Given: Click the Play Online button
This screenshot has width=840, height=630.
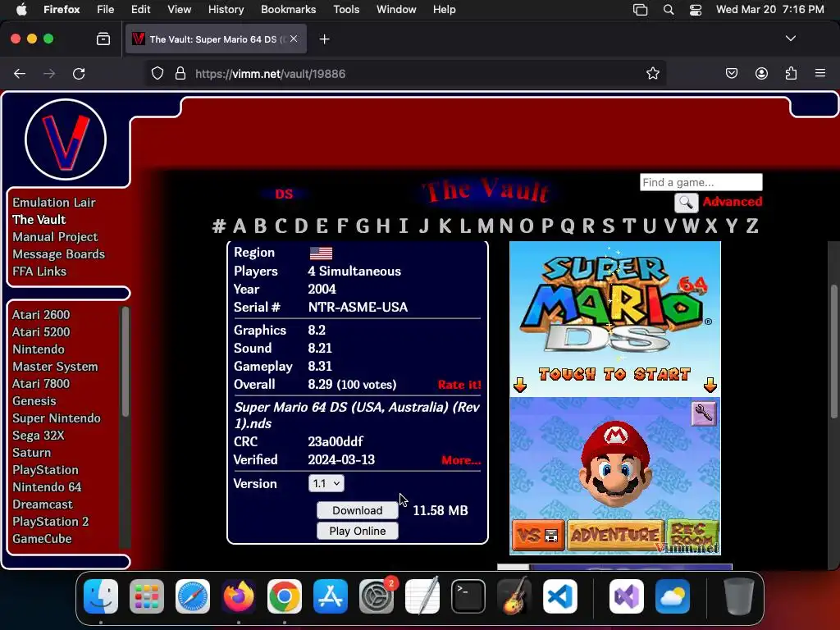Looking at the screenshot, I should pyautogui.click(x=358, y=531).
